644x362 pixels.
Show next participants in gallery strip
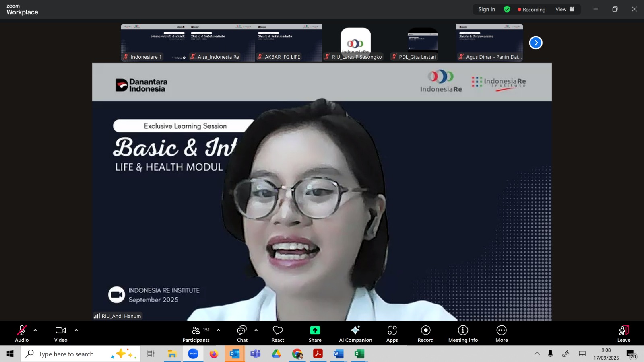[x=535, y=43]
